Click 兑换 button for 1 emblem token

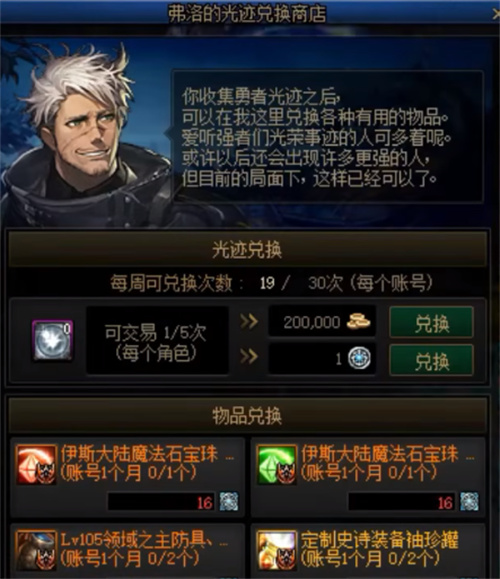[431, 360]
